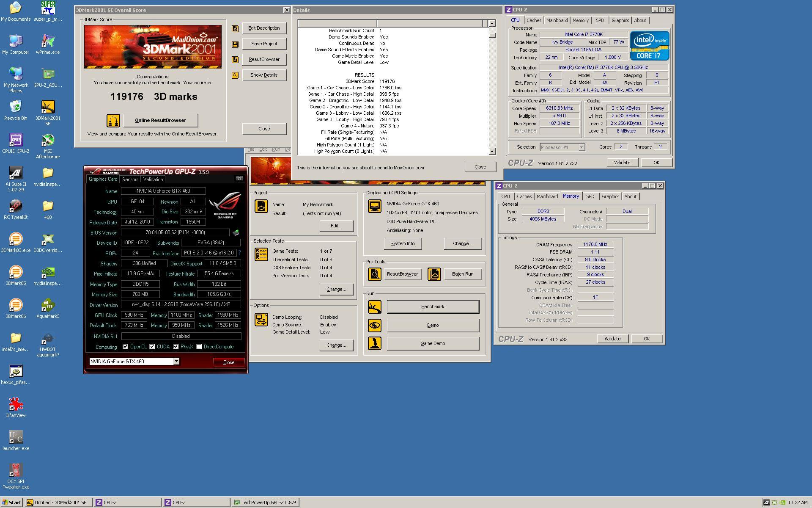Launch the D3DOverrider desktop shortcut
The image size is (812, 508).
click(x=48, y=242)
